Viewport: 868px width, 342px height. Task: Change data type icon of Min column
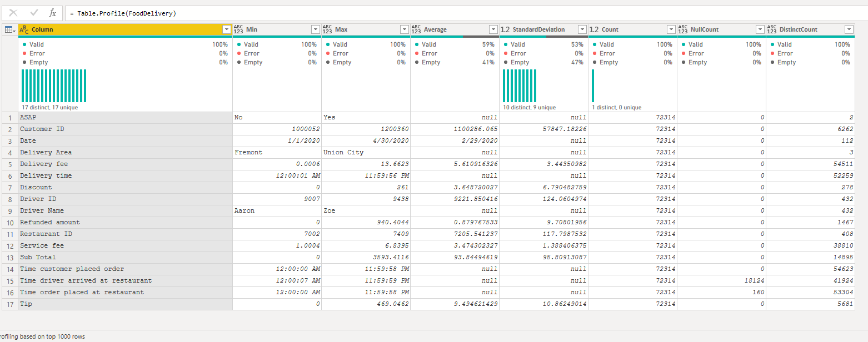(x=238, y=29)
